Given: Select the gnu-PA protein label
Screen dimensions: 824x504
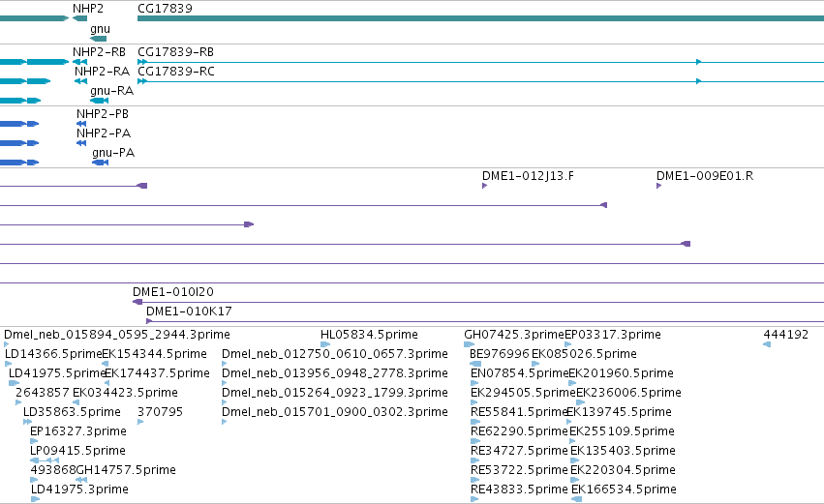Looking at the screenshot, I should (x=113, y=153).
